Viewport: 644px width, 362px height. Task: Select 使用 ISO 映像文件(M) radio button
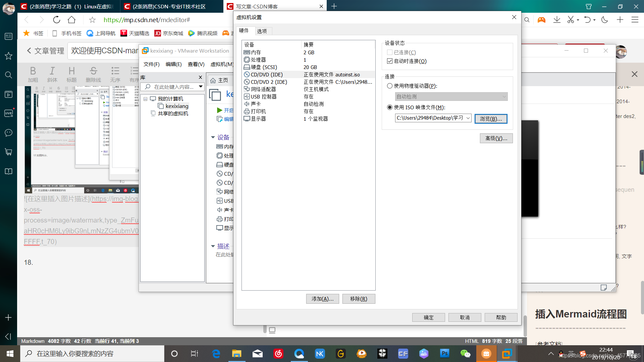click(x=389, y=107)
